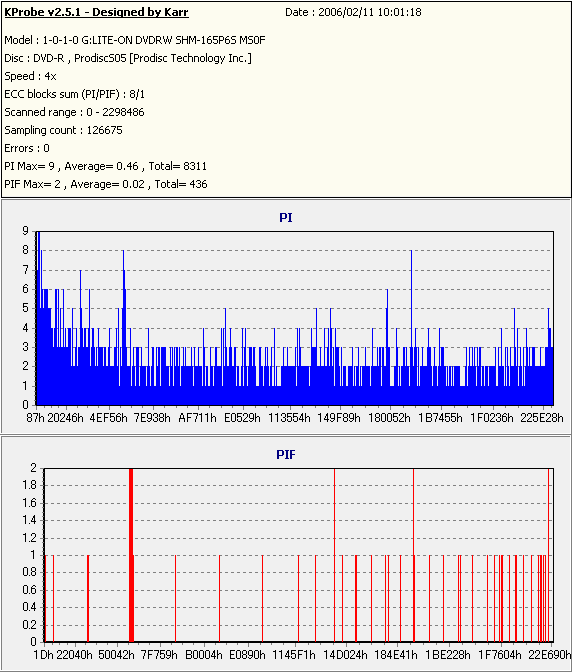Click the Errors count line
Viewport: 572px width, 672px height.
[x=27, y=148]
